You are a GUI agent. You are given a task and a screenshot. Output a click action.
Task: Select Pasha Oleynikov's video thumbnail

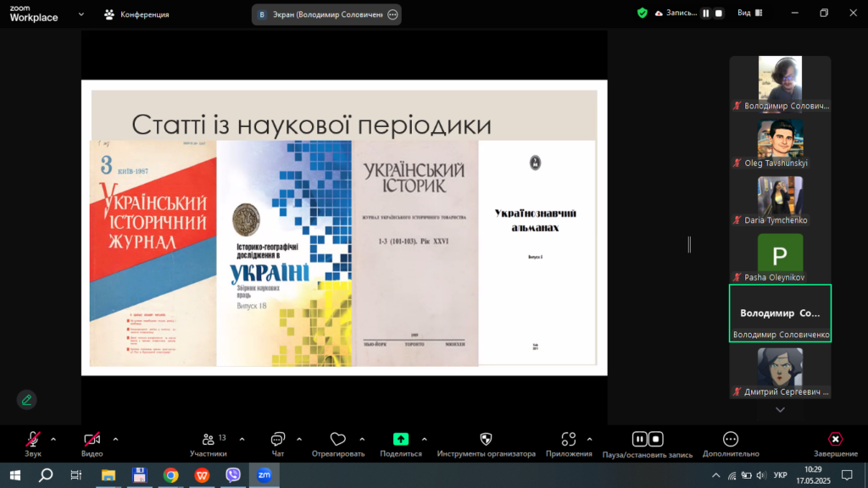tap(780, 257)
